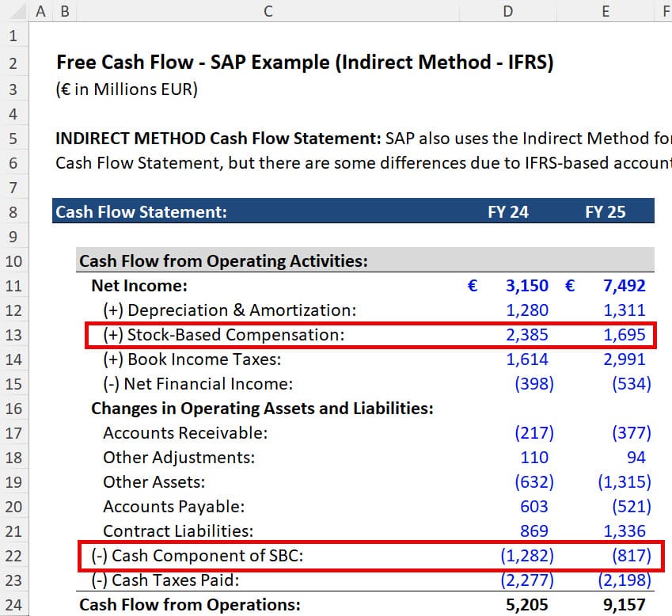Viewport: 672px width, 616px height.
Task: Select row 22 header
Action: click(14, 556)
